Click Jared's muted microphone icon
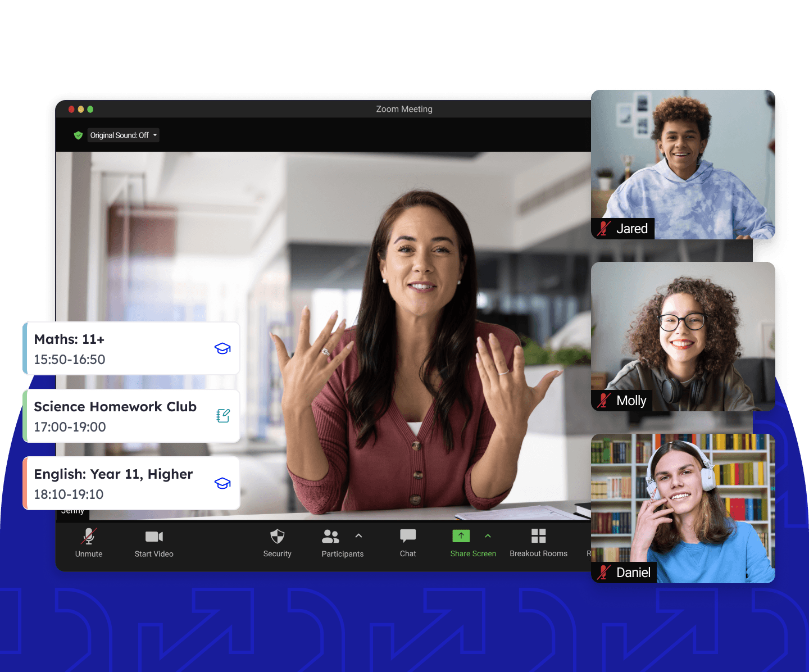This screenshot has width=809, height=672. pyautogui.click(x=604, y=229)
